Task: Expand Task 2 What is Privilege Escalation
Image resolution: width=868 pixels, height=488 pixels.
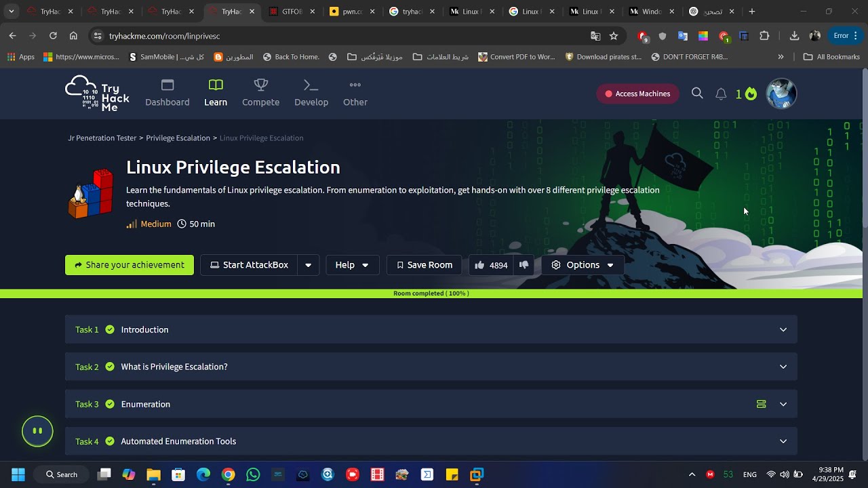Action: coord(431,367)
